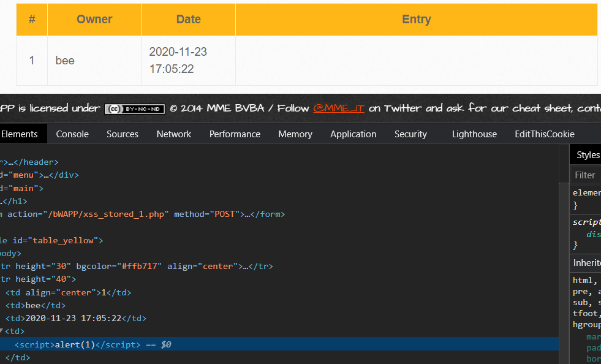Click the row number 1 cell
The height and width of the screenshot is (364, 601).
pos(32,61)
